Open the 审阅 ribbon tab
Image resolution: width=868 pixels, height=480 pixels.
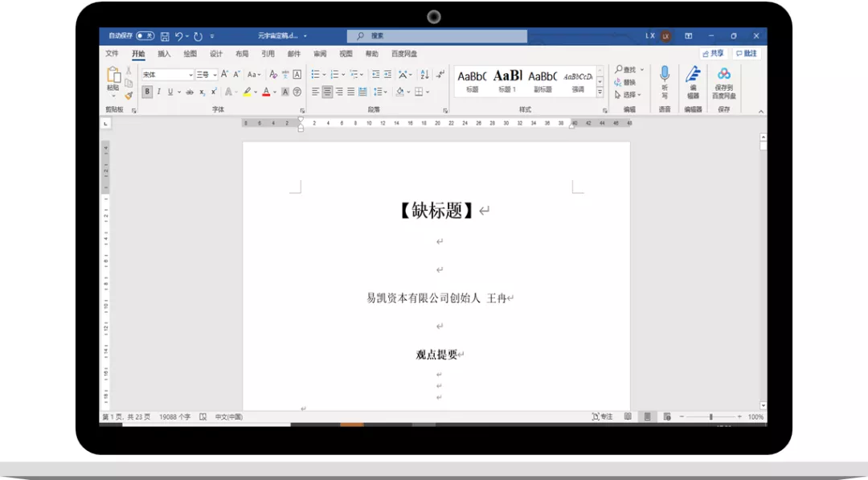[x=320, y=54]
